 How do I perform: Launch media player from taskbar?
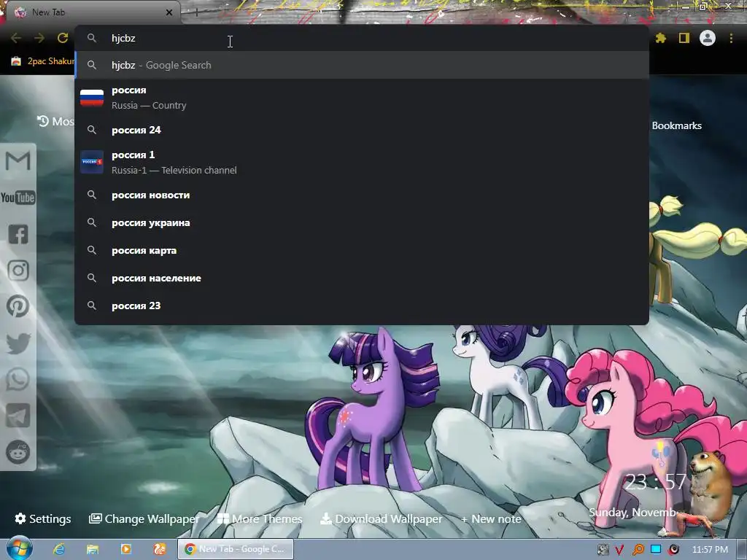pyautogui.click(x=125, y=549)
